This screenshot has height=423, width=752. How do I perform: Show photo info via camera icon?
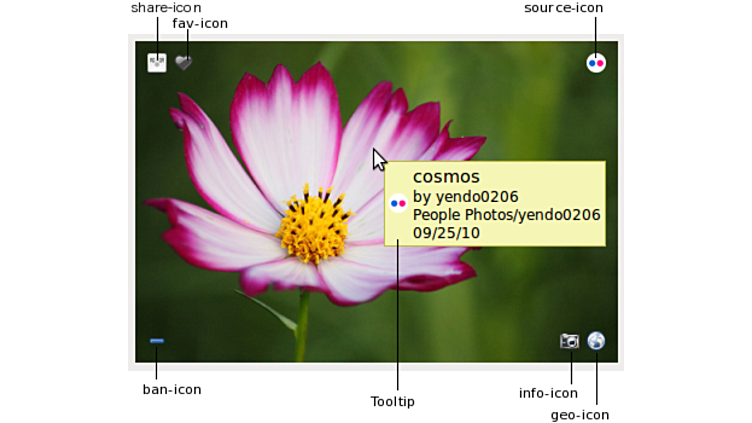569,341
